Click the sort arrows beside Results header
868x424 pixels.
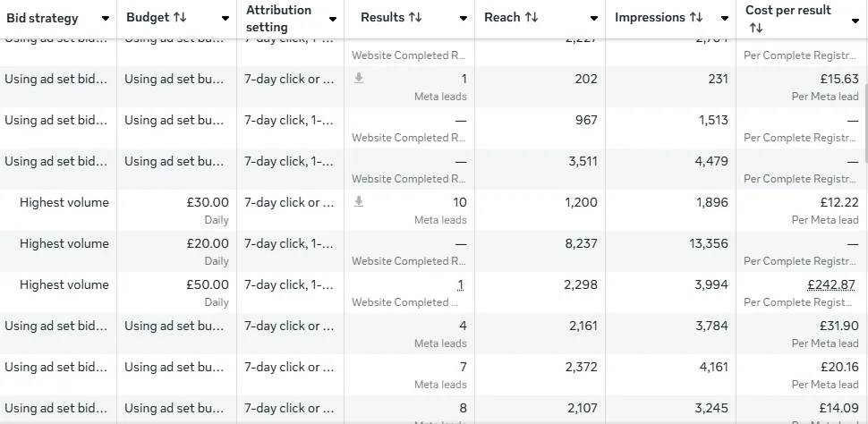(414, 18)
